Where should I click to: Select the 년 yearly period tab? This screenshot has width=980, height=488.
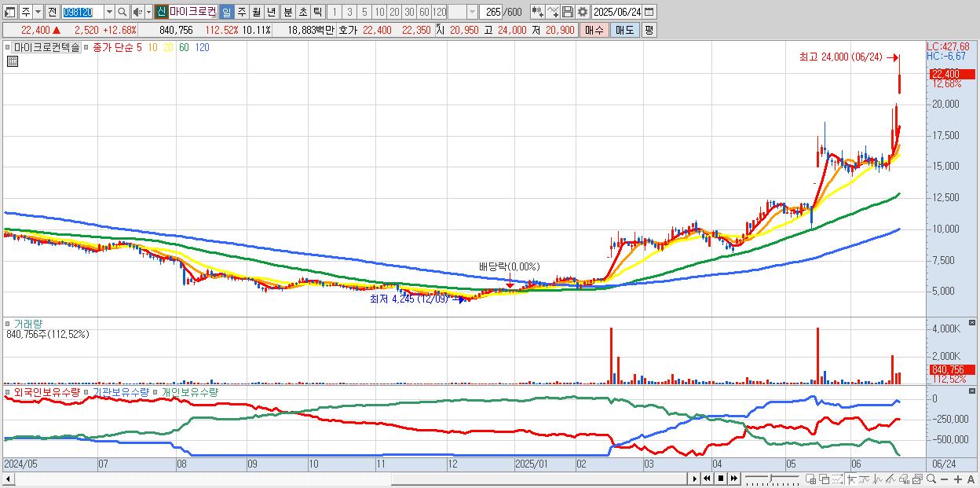coord(271,12)
